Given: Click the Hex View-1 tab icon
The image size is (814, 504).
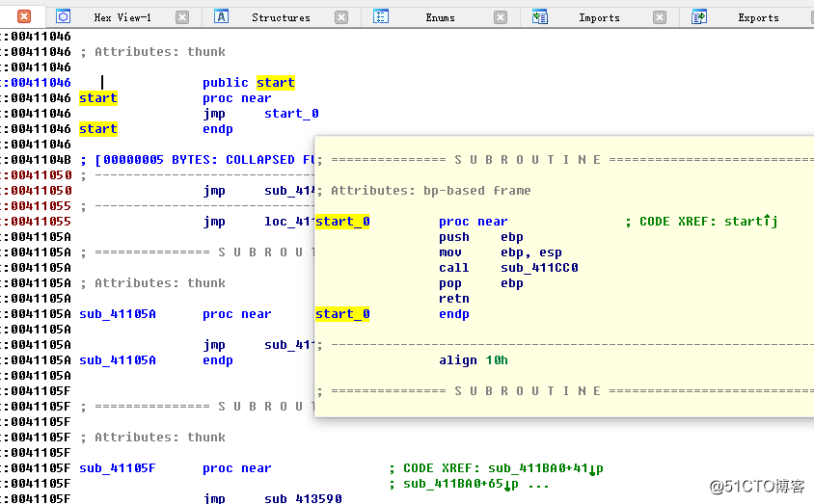Looking at the screenshot, I should coord(64,17).
